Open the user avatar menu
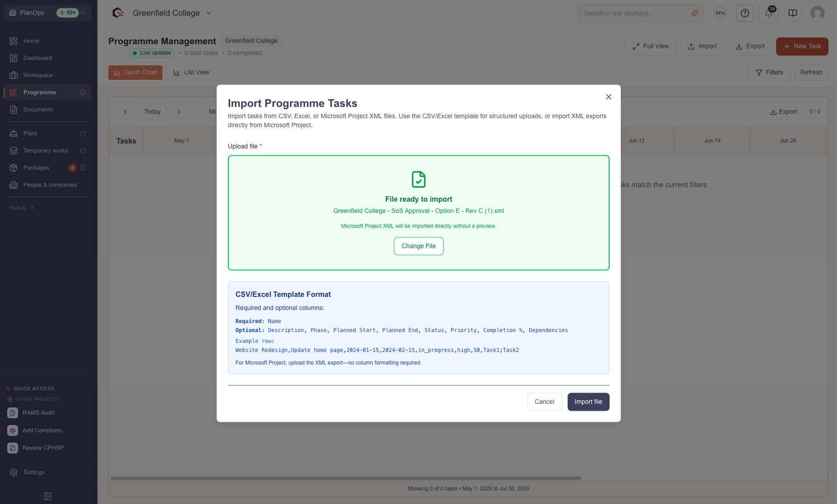Viewport: 837px width, 504px height. (818, 13)
